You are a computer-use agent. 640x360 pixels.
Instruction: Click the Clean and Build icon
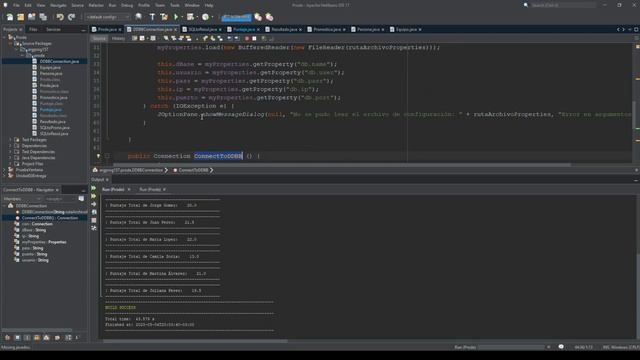[x=164, y=17]
